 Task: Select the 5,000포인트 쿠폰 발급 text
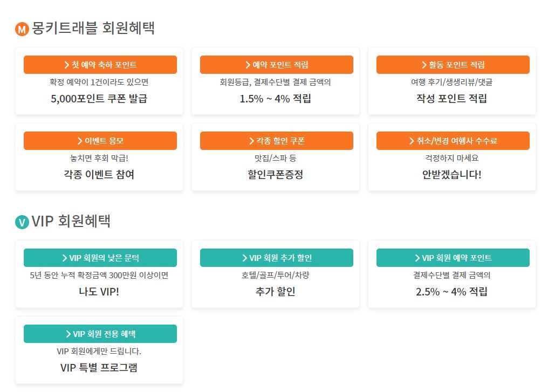[99, 99]
